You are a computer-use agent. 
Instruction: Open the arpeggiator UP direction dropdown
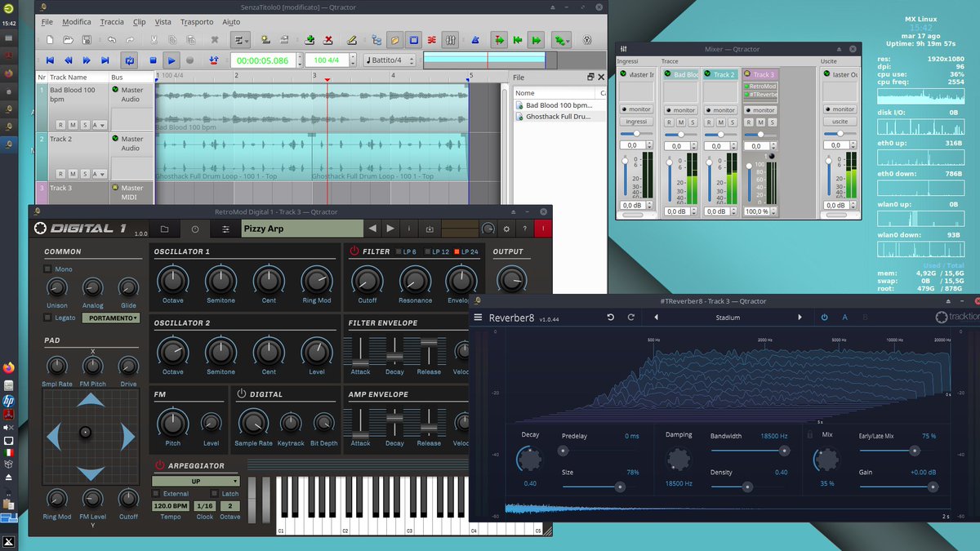pos(196,482)
